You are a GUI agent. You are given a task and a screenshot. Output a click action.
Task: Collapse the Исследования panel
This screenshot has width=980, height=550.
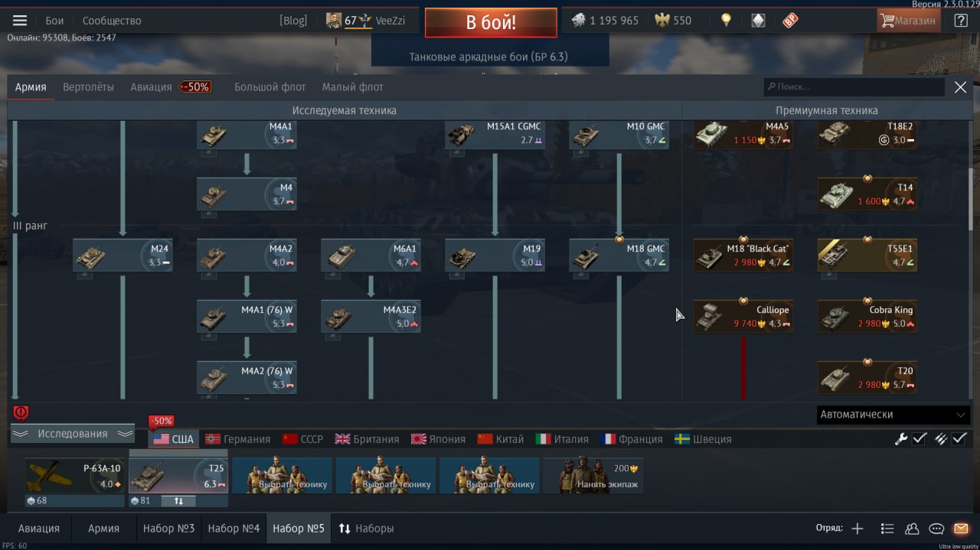73,434
